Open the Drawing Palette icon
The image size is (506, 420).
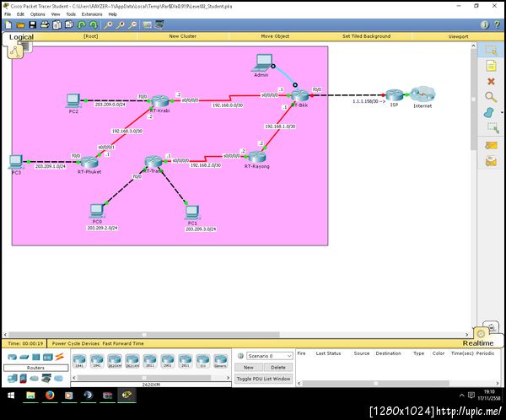pyautogui.click(x=147, y=24)
